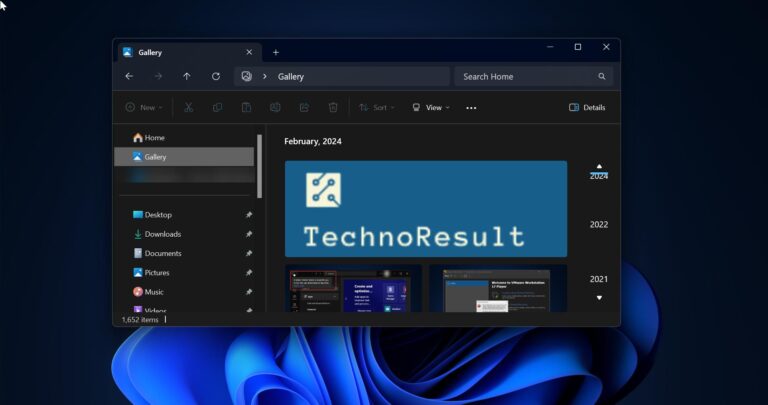768x405 pixels.
Task: Select the blue app screenshot thumbnail
Action: click(x=353, y=288)
